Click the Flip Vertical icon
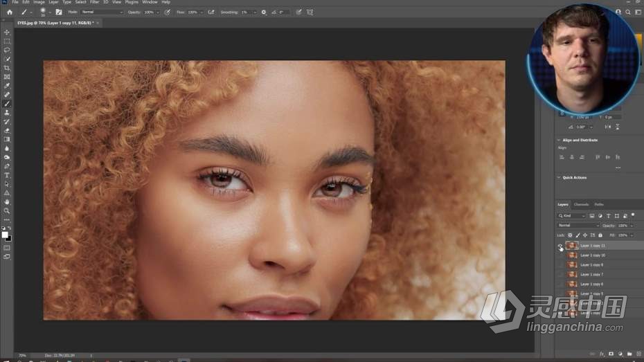This screenshot has width=644, height=362. 617,127
